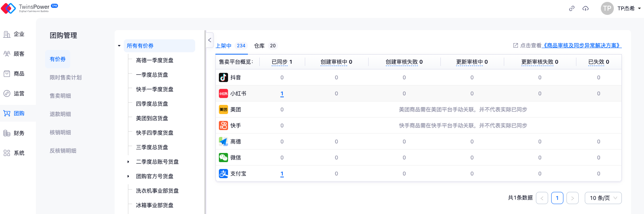Click the 支付宝 platform icon
Viewport: 644px width, 214px height.
(x=223, y=174)
